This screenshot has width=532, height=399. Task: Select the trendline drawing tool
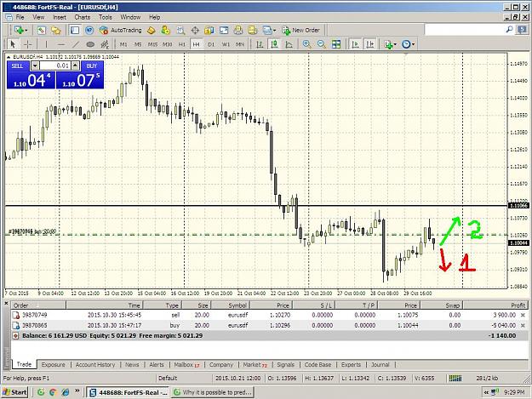(76, 44)
